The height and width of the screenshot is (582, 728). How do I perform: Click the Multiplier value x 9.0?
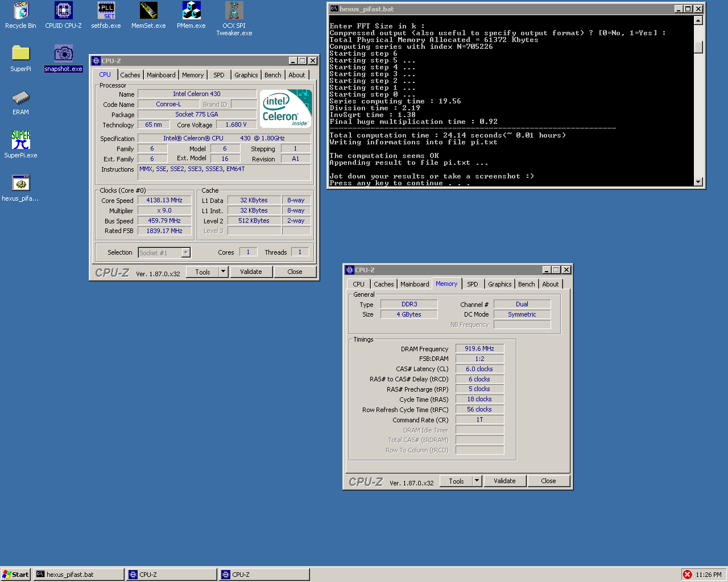click(164, 210)
